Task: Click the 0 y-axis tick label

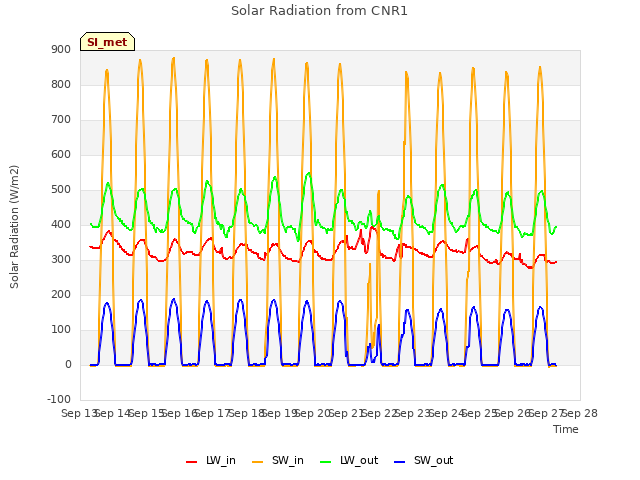Action: [x=68, y=365]
